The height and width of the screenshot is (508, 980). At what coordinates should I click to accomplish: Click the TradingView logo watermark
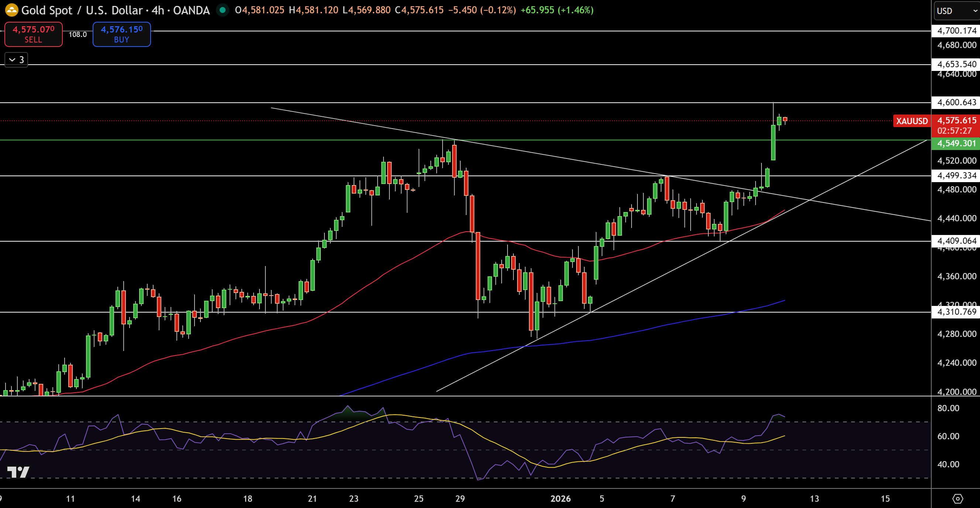pos(18,472)
